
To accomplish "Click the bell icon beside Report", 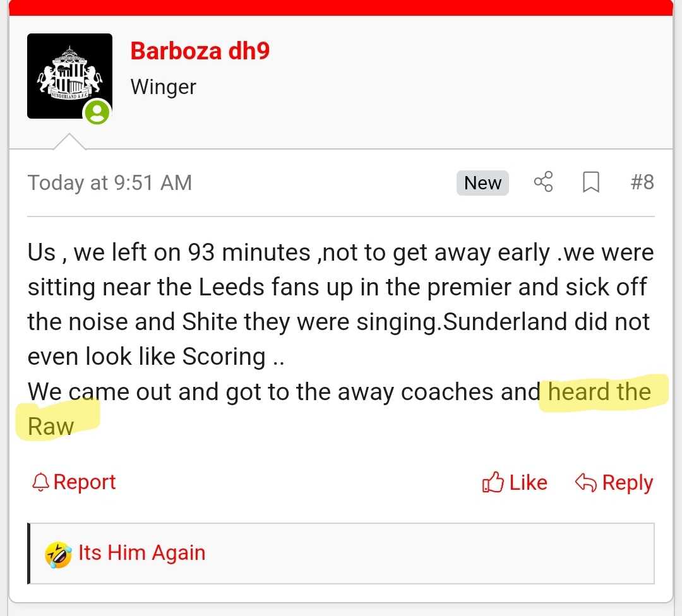I will 40,482.
